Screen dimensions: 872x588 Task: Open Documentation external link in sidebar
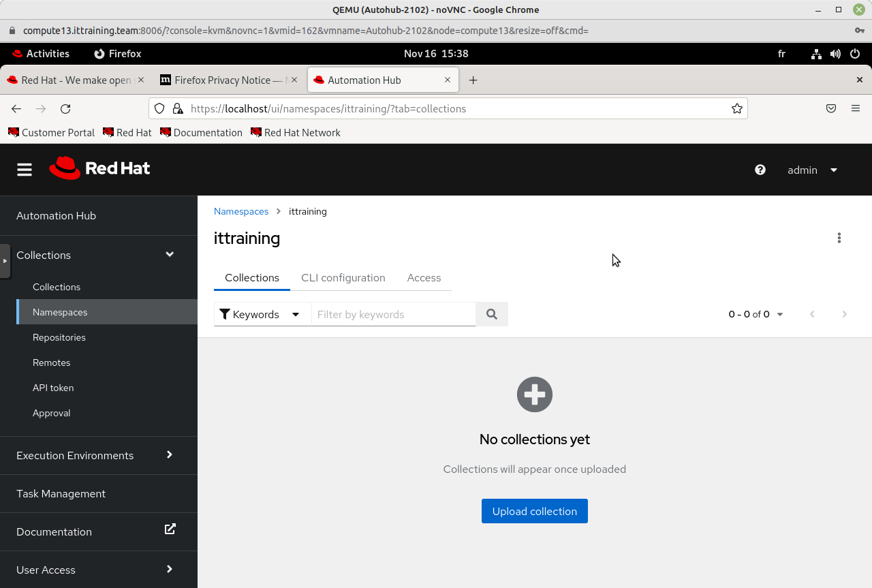pos(99,531)
